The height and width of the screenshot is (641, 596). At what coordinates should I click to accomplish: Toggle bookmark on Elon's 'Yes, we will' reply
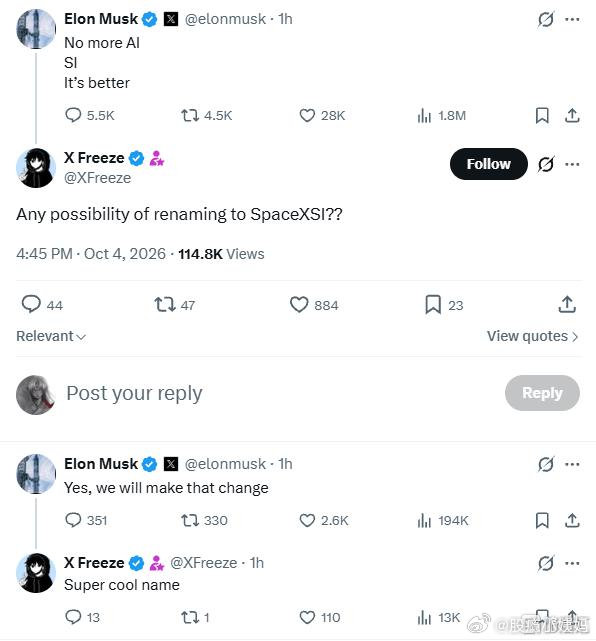point(542,520)
